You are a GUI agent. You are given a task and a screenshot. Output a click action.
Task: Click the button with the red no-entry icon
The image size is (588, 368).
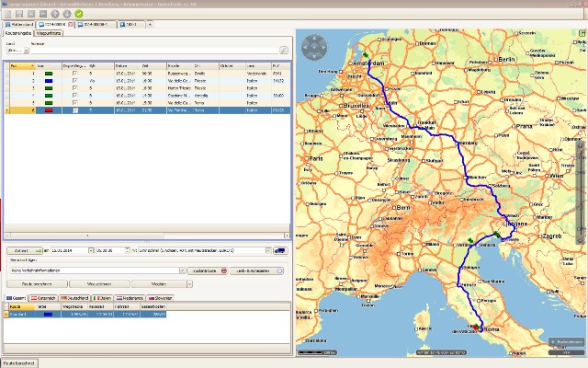coord(208,270)
